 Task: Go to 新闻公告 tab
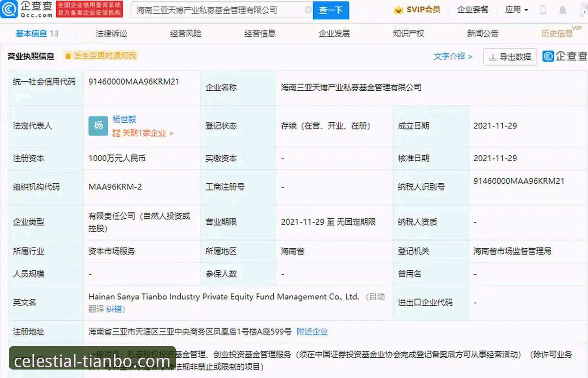click(x=483, y=33)
